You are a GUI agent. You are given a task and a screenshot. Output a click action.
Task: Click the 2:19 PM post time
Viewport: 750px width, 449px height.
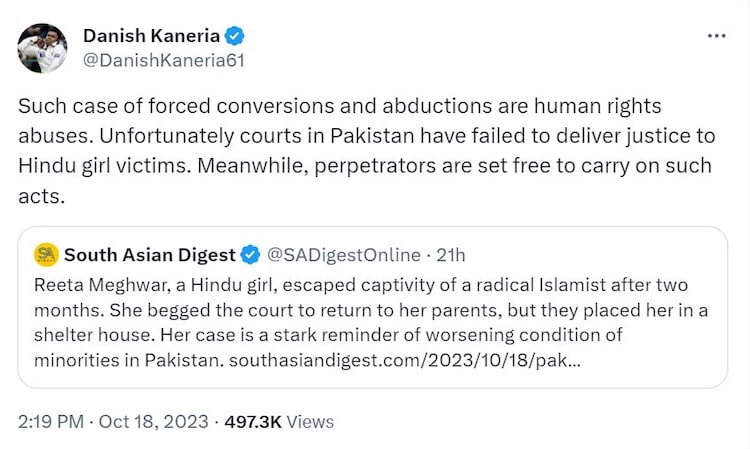[50, 422]
